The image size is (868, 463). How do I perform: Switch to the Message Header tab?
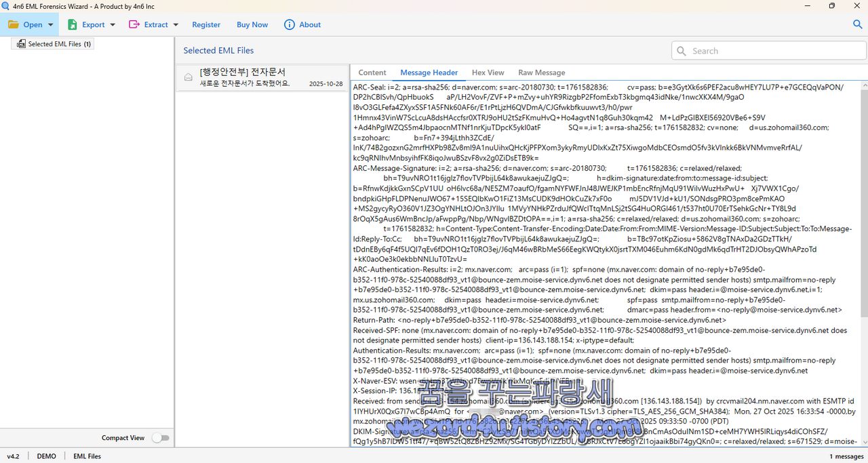pos(429,73)
